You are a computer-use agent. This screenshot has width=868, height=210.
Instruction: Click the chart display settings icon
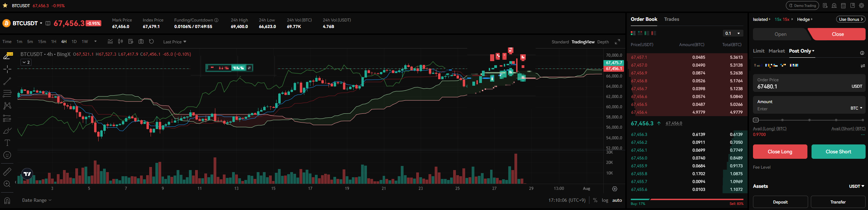[x=131, y=42]
